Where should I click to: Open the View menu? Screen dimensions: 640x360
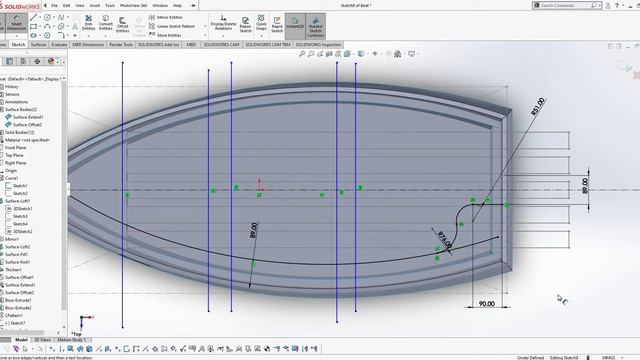80,6
